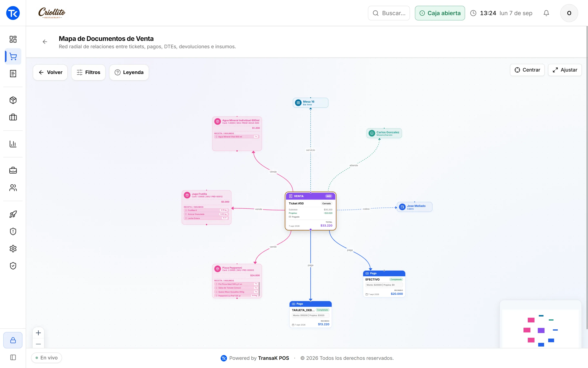This screenshot has height=368, width=588.
Task: Click the Mesa 16 table node icon
Action: pyautogui.click(x=298, y=103)
